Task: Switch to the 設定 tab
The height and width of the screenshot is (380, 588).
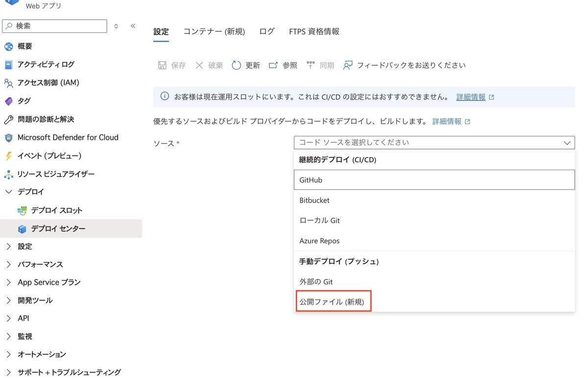Action: click(x=161, y=32)
